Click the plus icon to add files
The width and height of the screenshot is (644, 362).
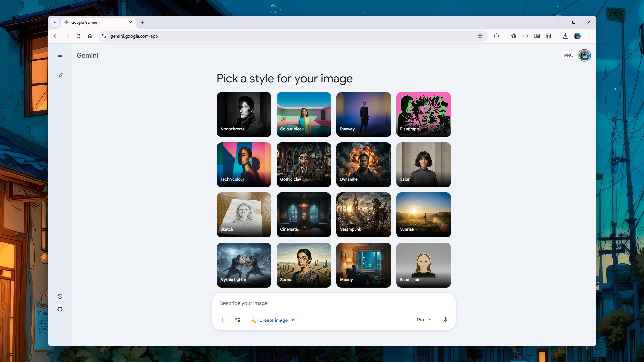222,320
